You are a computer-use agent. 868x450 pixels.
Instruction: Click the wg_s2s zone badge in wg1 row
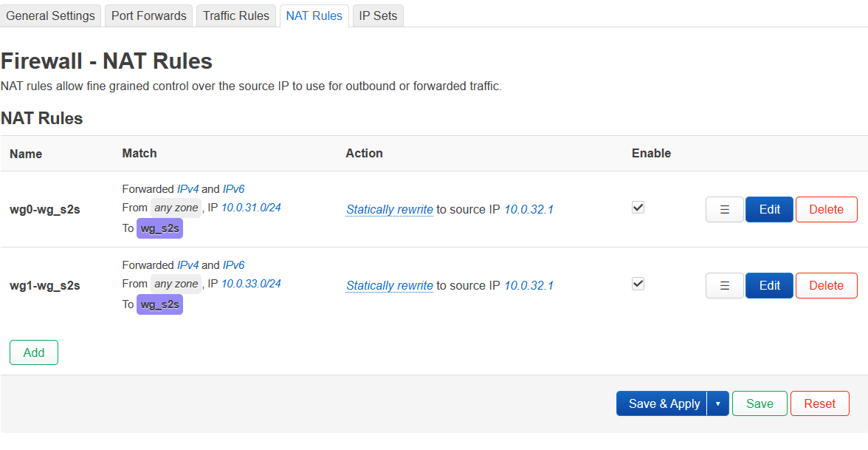click(x=159, y=304)
